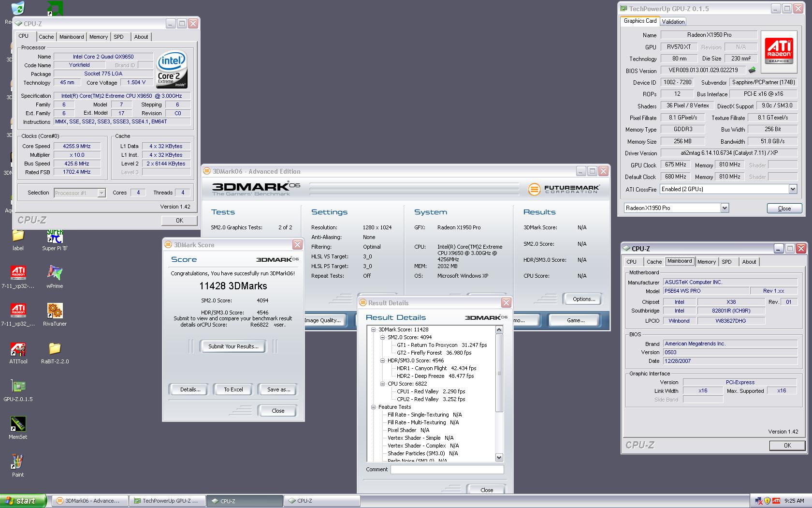
Task: Open the GPU selection dropdown in GPU-Z
Action: [x=725, y=208]
